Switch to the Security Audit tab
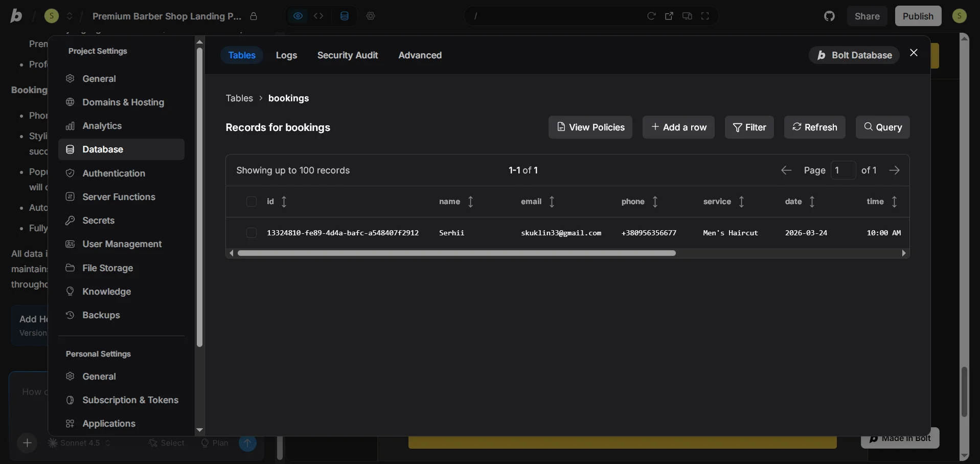The image size is (980, 464). click(x=348, y=55)
